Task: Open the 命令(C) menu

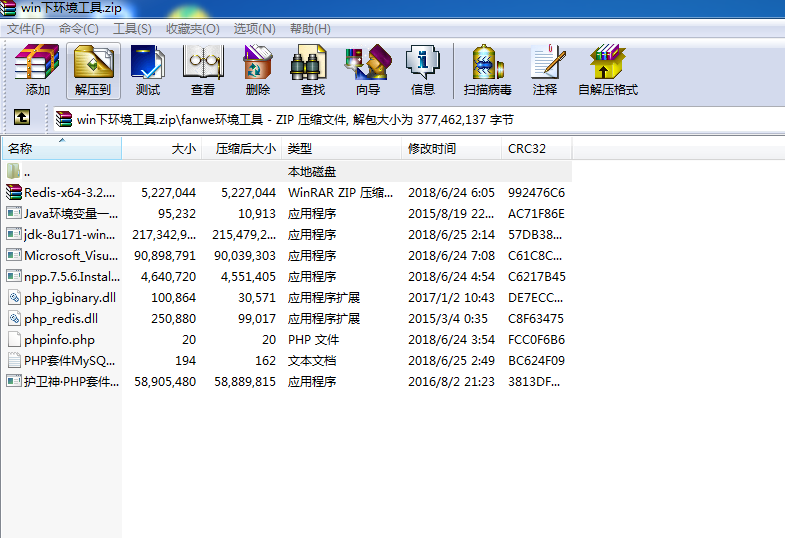Action: (79, 29)
